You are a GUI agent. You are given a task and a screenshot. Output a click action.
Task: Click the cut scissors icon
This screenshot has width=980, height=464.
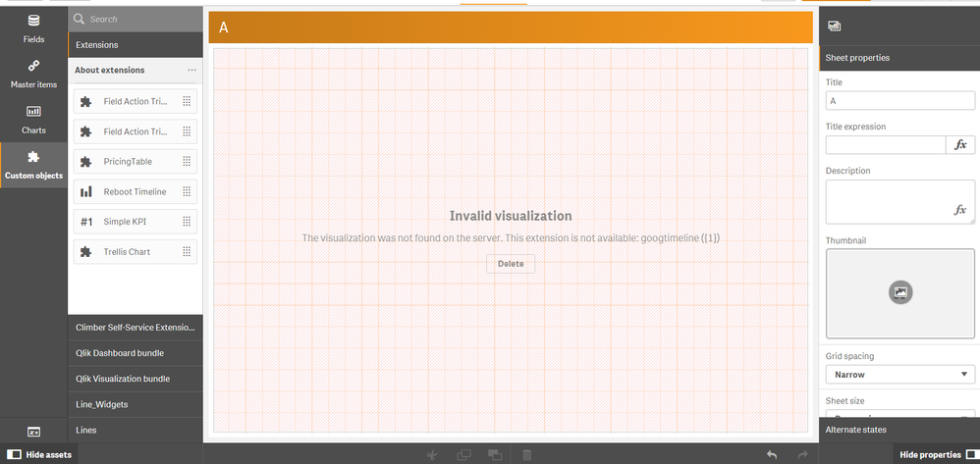432,454
